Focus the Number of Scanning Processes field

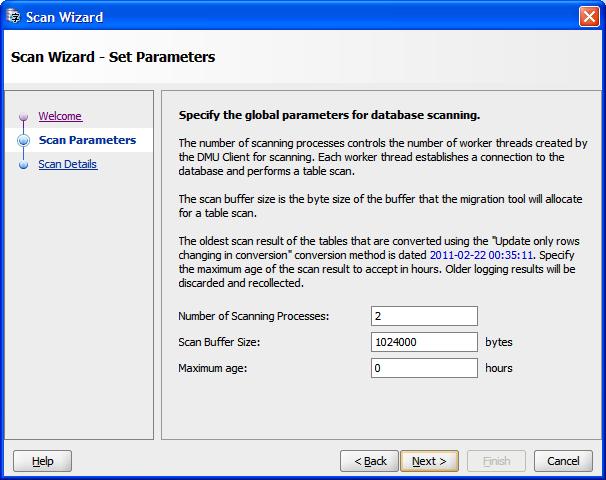click(x=423, y=316)
